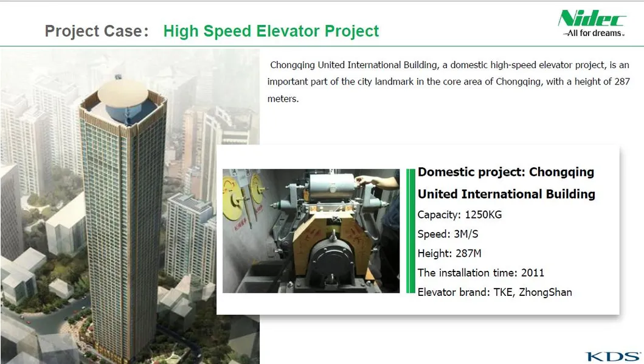Select the "United International Building" bold line
This screenshot has height=364, width=644.
pyautogui.click(x=506, y=194)
